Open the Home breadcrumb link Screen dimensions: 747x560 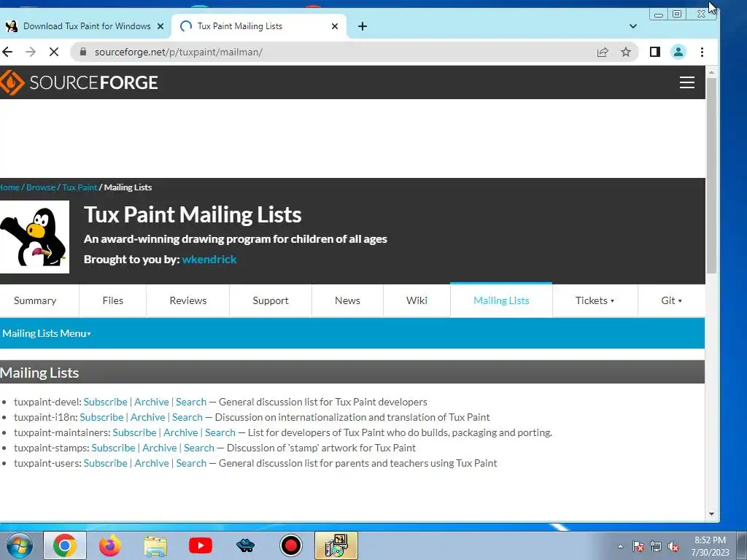(x=9, y=187)
